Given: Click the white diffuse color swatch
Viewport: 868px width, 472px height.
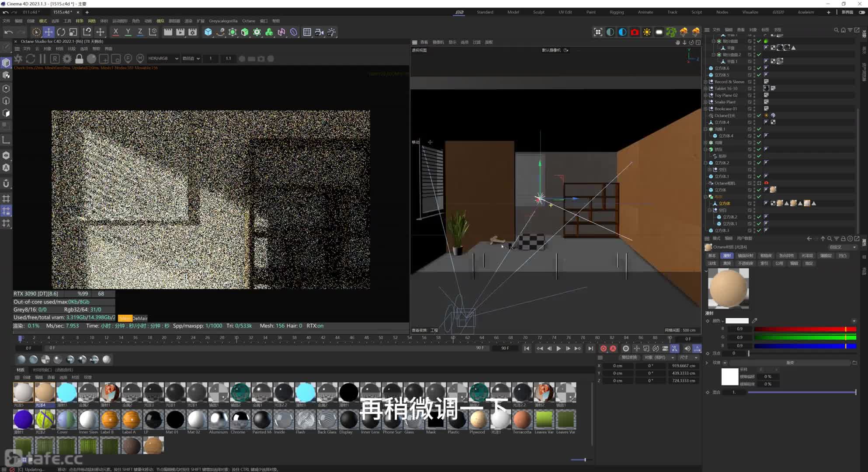Looking at the screenshot, I should pyautogui.click(x=737, y=321).
